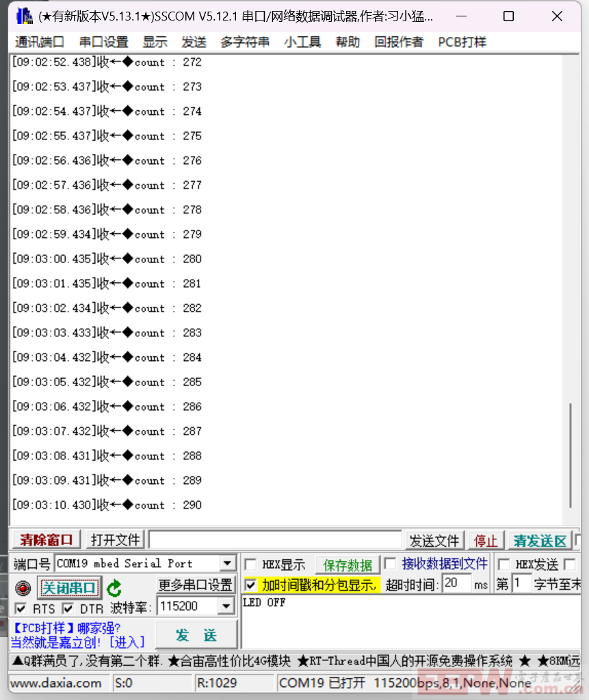This screenshot has height=700, width=589.
Task: Click the 【PCB打样】哪家强 link
Action: click(x=66, y=628)
